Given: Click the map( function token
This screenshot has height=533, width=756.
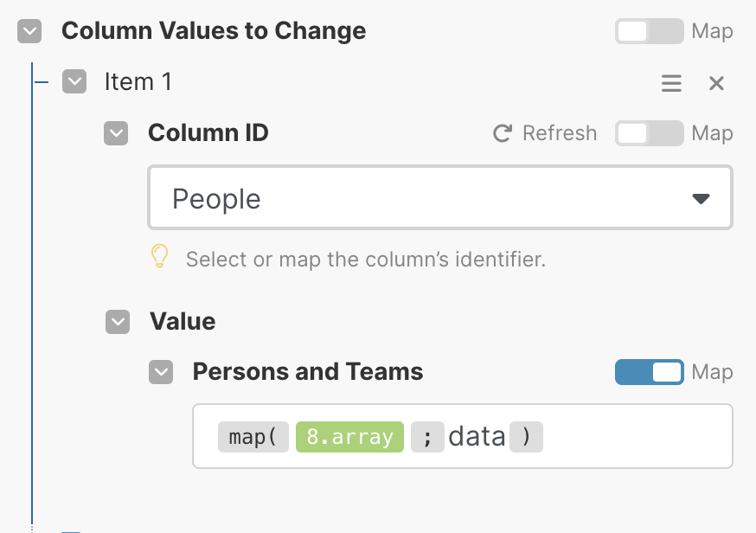Looking at the screenshot, I should click(x=253, y=437).
